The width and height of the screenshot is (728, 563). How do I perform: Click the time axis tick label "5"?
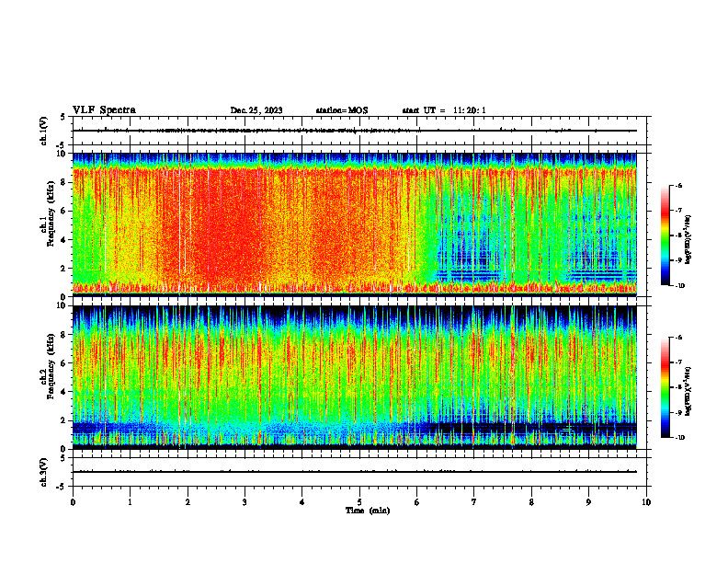click(359, 502)
